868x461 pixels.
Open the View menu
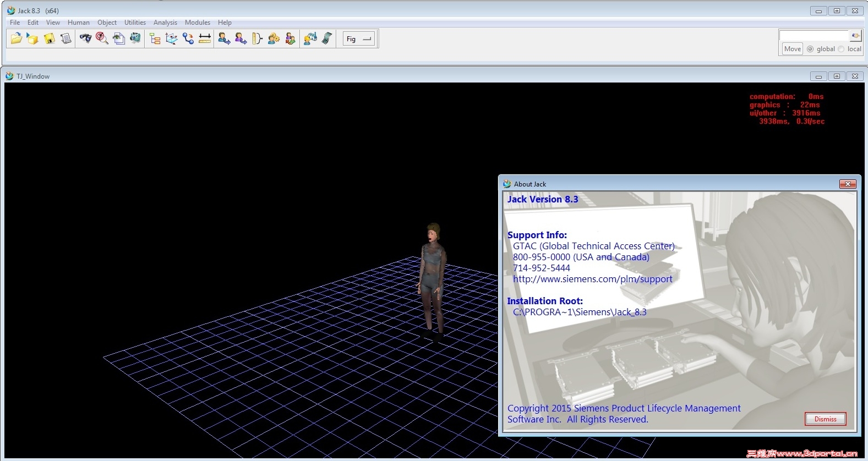[53, 23]
